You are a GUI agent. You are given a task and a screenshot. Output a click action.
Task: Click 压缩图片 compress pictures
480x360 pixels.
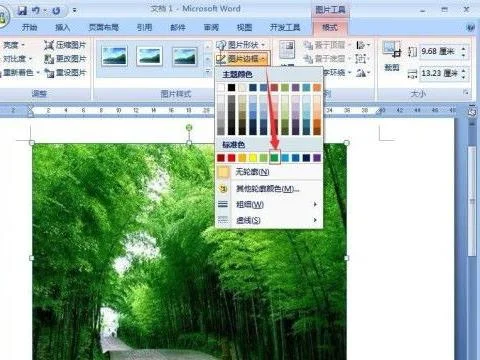[65, 45]
